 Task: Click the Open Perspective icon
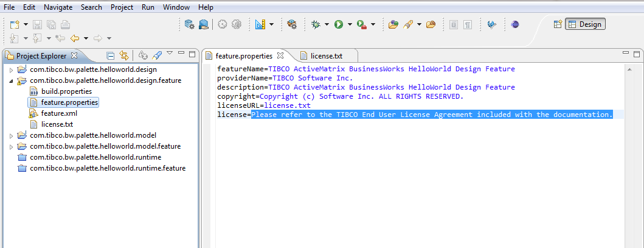(557, 24)
